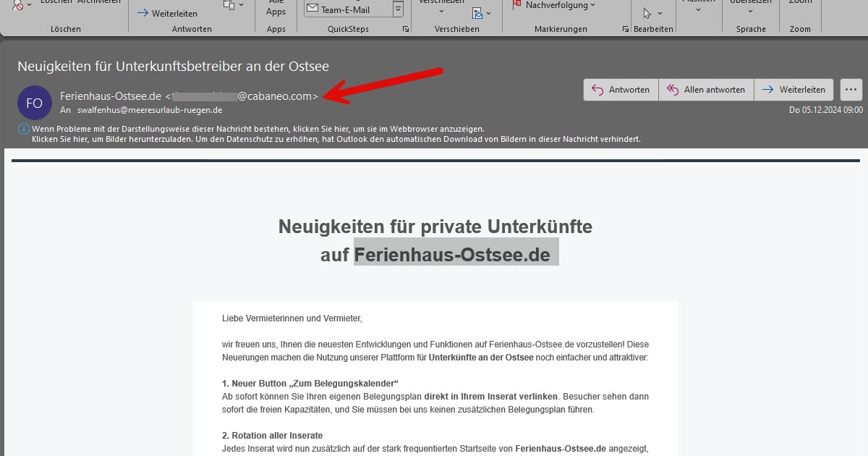Click the red Nachverfolgung flag icon

516,5
